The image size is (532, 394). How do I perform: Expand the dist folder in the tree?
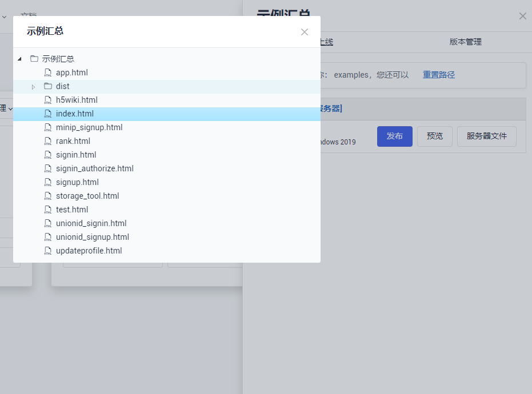tap(33, 86)
